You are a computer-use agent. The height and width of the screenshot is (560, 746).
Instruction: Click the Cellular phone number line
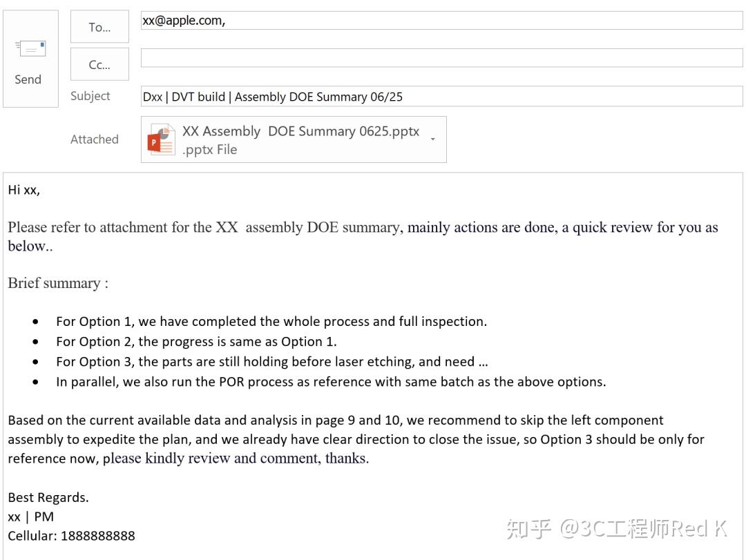(71, 536)
